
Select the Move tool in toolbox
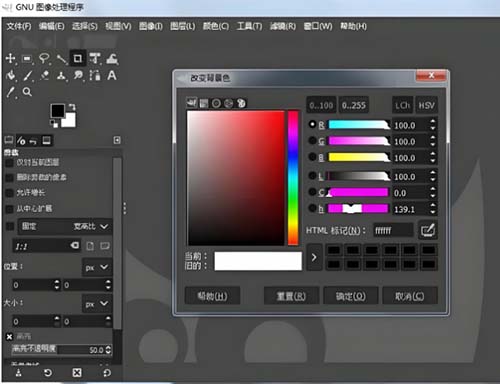11,59
